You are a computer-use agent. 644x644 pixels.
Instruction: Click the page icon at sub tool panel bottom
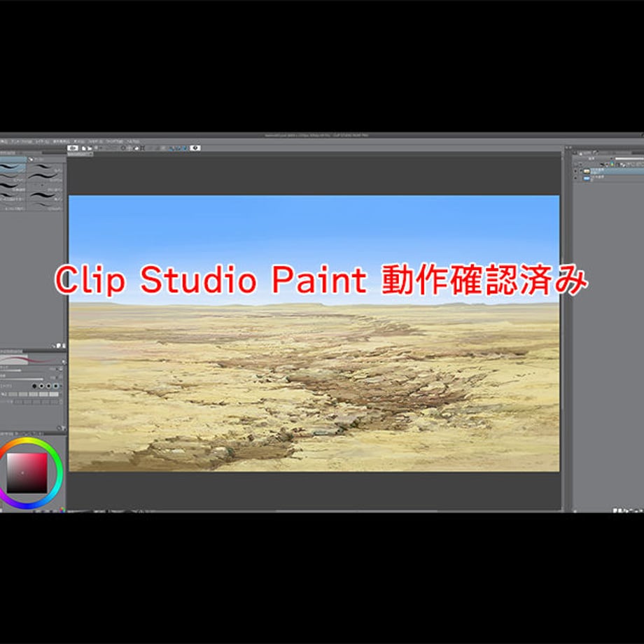[x=58, y=345]
